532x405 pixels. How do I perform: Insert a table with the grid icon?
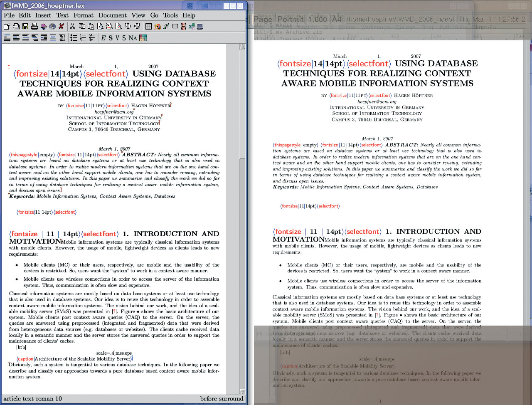tap(148, 26)
